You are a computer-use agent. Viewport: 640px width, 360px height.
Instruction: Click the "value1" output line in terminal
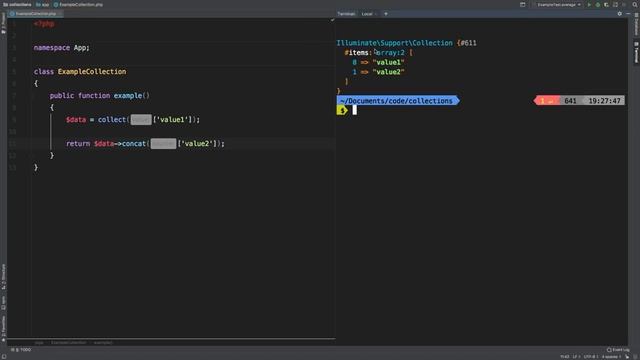pyautogui.click(x=378, y=62)
